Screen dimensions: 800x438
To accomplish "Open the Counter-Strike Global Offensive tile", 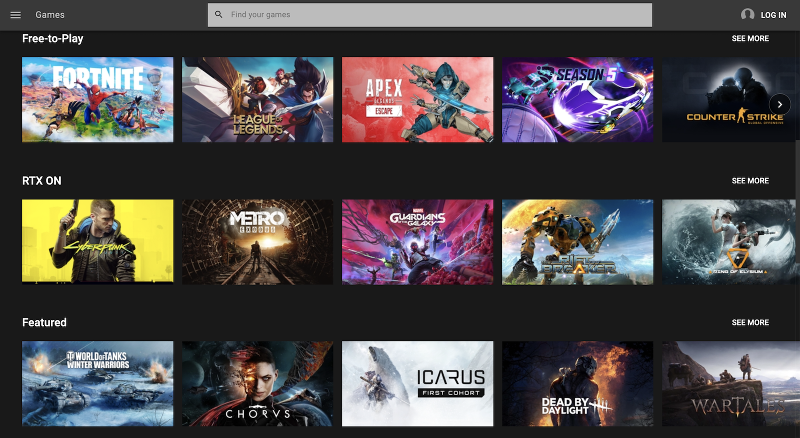I will tap(729, 100).
